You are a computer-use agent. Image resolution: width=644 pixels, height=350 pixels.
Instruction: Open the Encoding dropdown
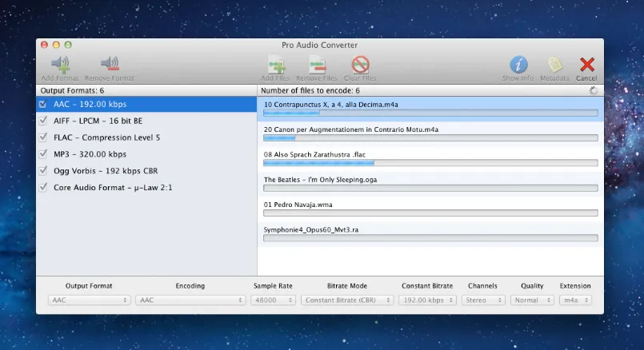190,300
